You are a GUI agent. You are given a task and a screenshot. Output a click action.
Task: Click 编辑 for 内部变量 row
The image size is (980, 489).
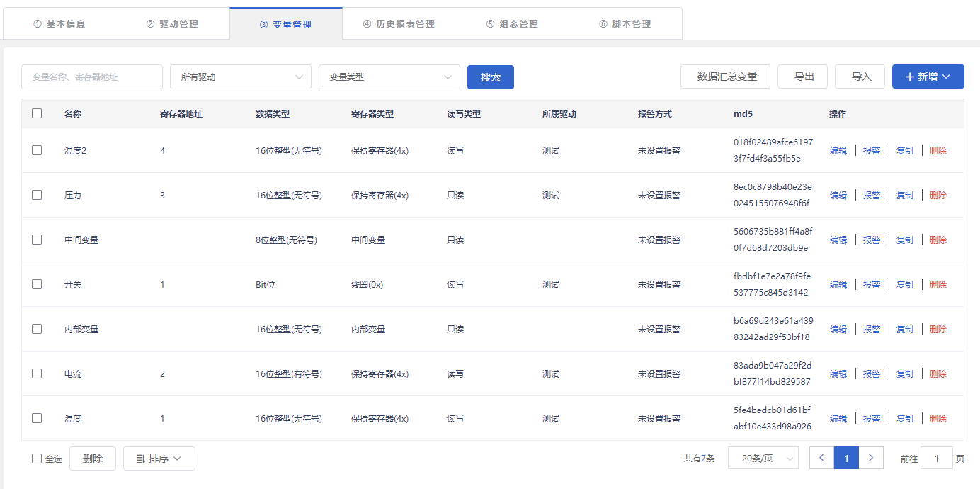[x=838, y=330]
